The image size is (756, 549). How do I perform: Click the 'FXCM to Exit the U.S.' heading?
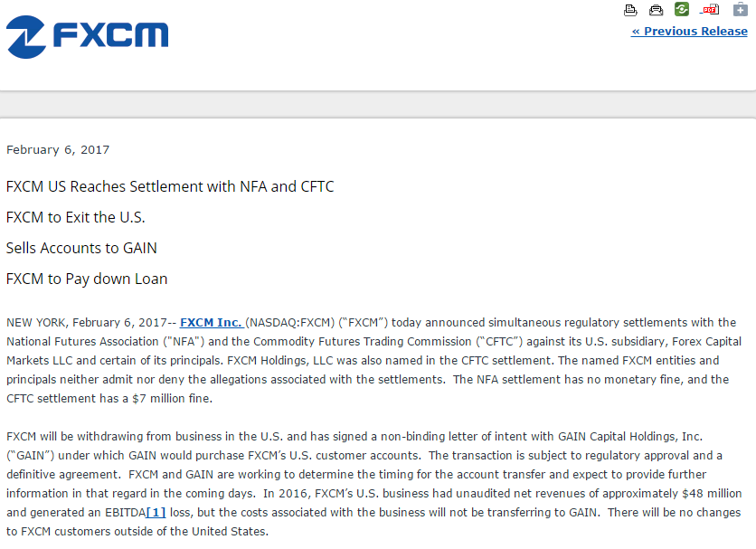(76, 218)
